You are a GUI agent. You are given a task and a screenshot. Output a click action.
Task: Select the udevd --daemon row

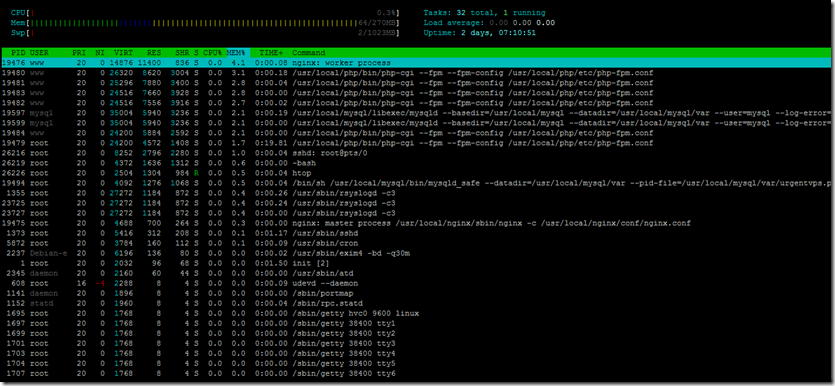(x=416, y=283)
